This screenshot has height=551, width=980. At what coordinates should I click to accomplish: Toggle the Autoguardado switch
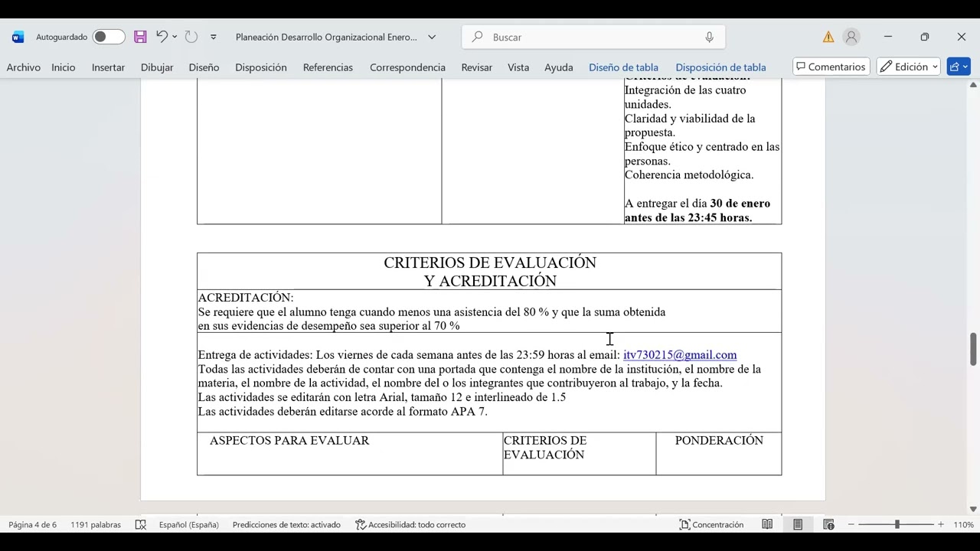109,37
